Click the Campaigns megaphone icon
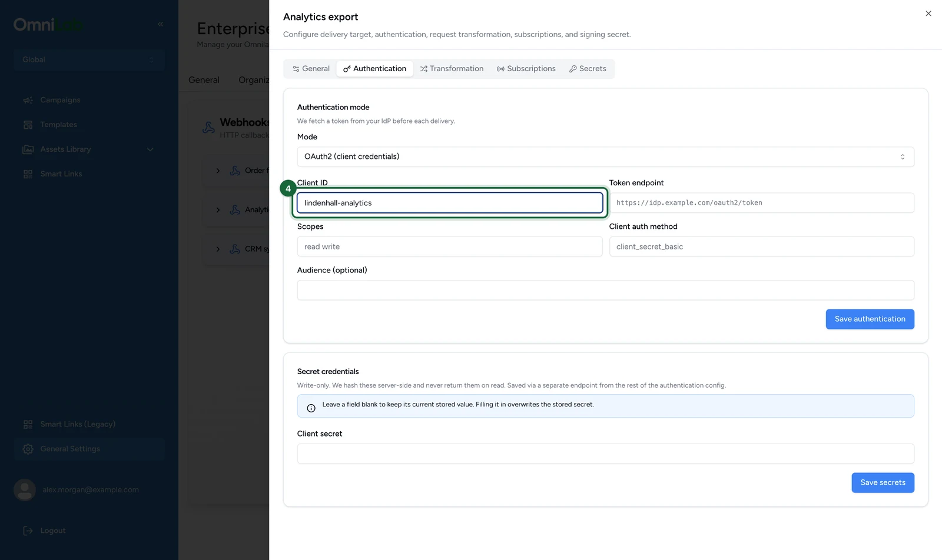The width and height of the screenshot is (942, 560). pyautogui.click(x=28, y=100)
